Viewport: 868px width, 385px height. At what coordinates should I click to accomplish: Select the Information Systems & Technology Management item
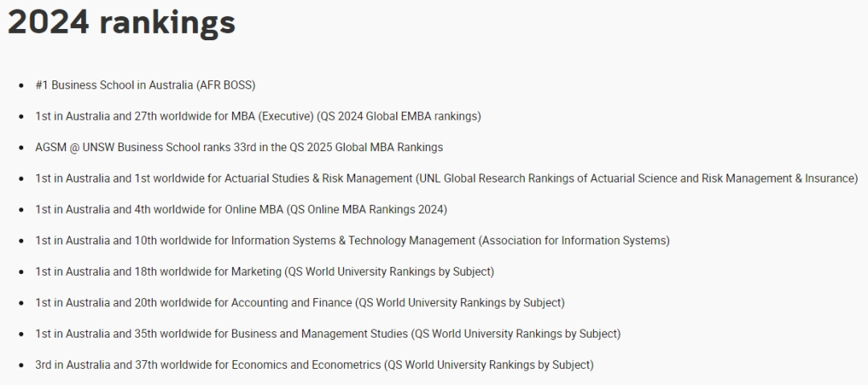(x=353, y=240)
